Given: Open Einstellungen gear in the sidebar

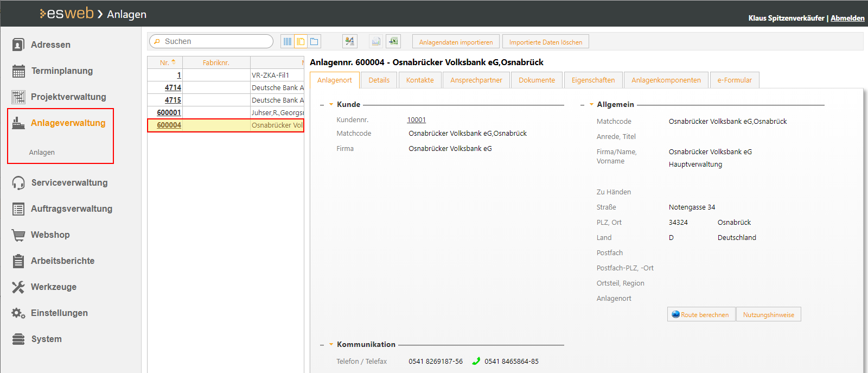Looking at the screenshot, I should [x=59, y=313].
